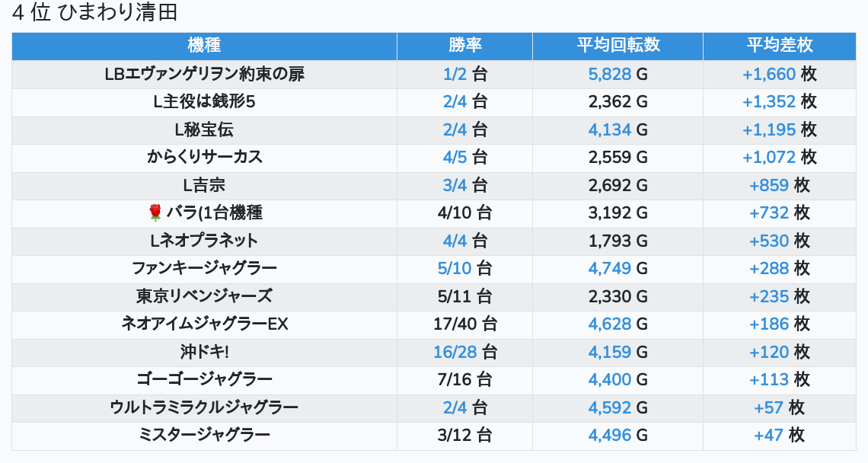Open the からくりサーカス entry

(x=204, y=158)
